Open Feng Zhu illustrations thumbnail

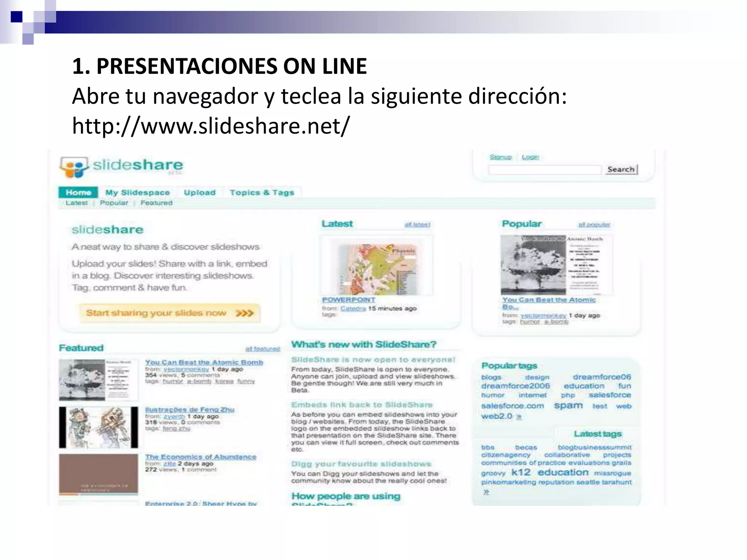pyautogui.click(x=98, y=427)
